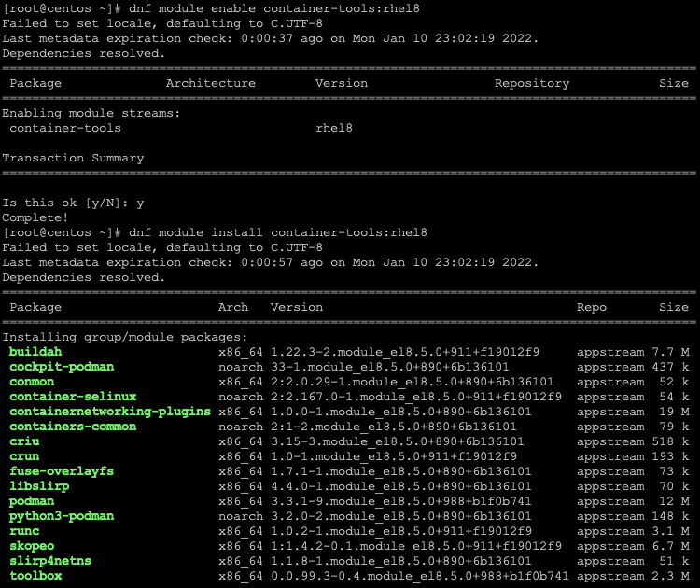Click the fuse-overlayfs package name
The image size is (700, 588).
(x=62, y=471)
